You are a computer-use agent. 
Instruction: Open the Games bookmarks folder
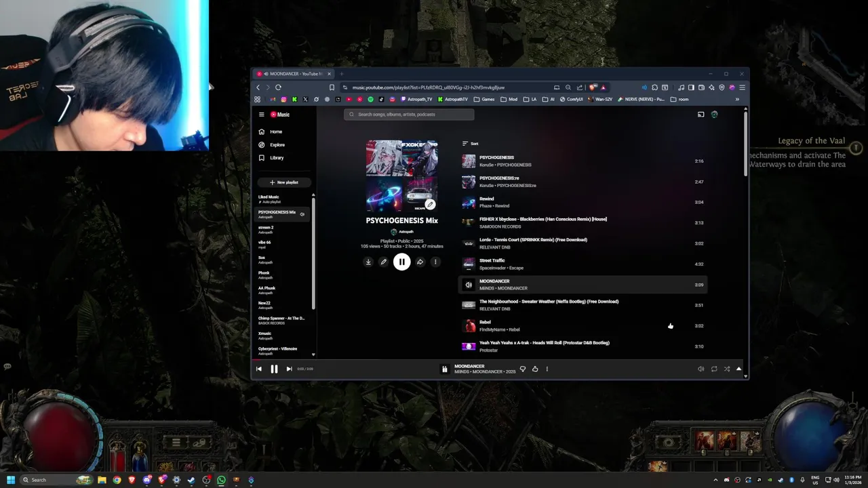(484, 100)
